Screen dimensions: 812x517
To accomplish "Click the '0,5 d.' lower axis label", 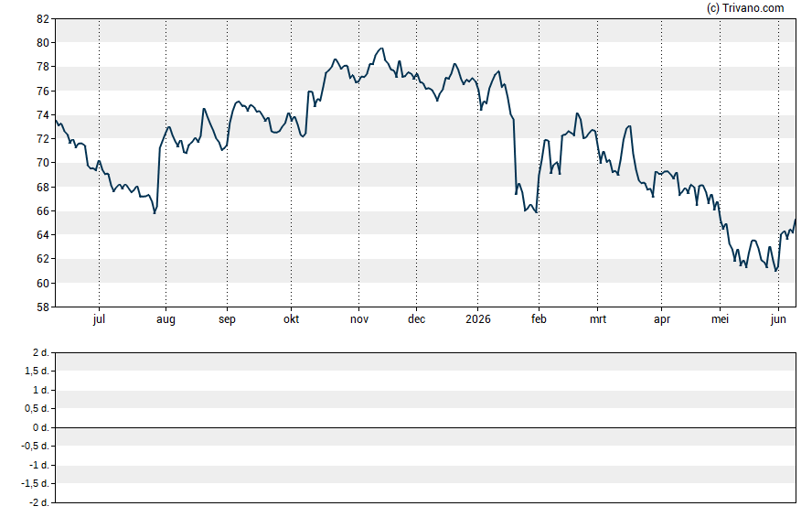I will tap(37, 409).
